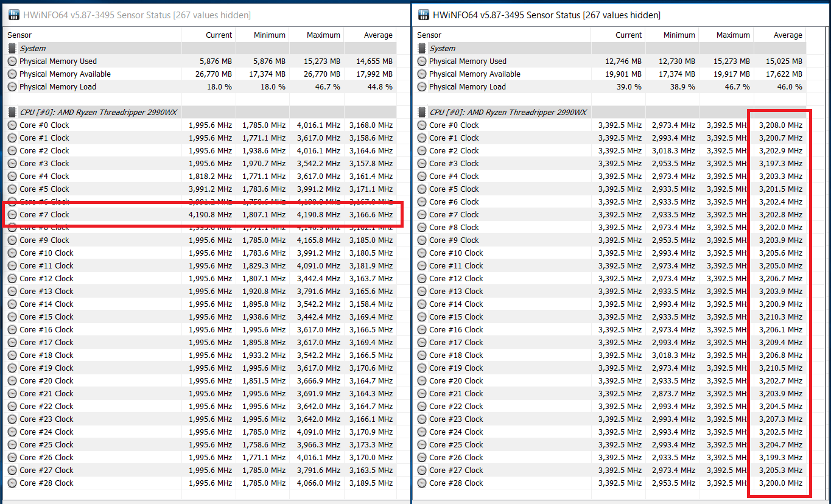Click 4,190.8 MHz current value of Core #7, left window
Screen dimensions: 831x504
pyautogui.click(x=210, y=214)
